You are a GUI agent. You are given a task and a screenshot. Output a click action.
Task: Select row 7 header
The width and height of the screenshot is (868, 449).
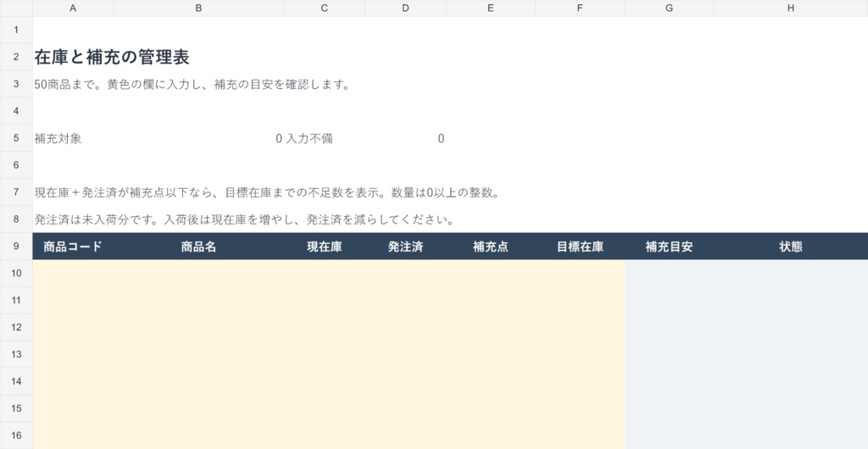click(16, 191)
